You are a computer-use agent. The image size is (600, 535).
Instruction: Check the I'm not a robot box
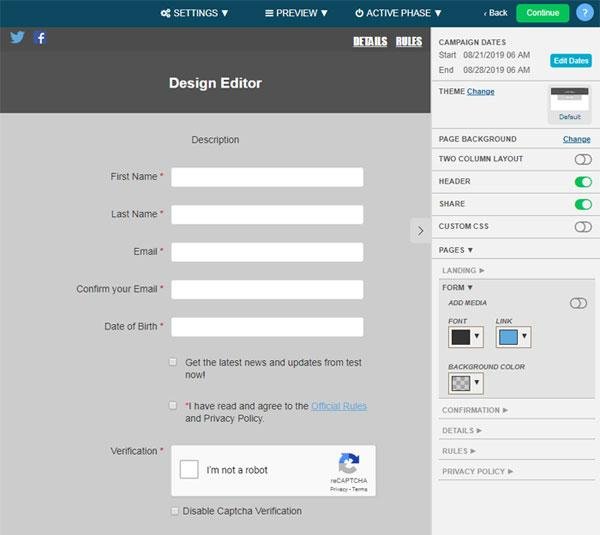(189, 470)
